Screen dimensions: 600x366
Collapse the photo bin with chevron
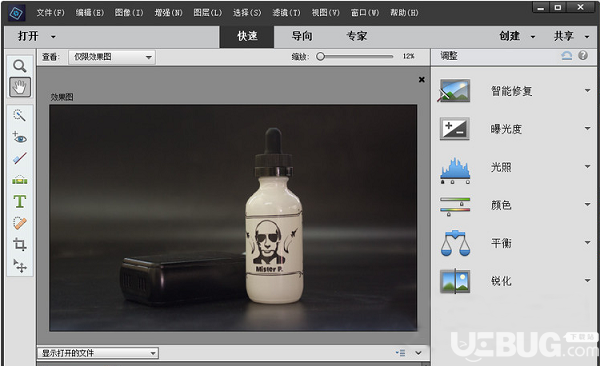(x=418, y=353)
